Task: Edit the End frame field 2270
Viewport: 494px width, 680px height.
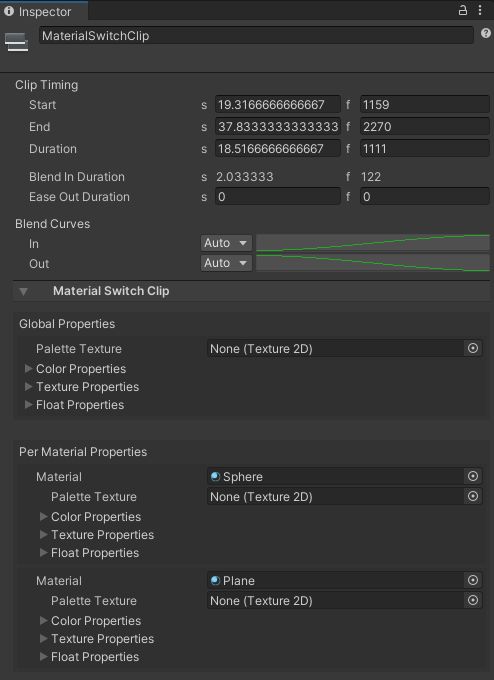Action: (x=425, y=127)
